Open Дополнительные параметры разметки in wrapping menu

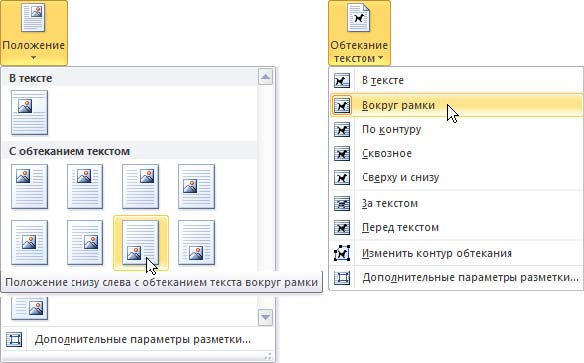point(456,278)
